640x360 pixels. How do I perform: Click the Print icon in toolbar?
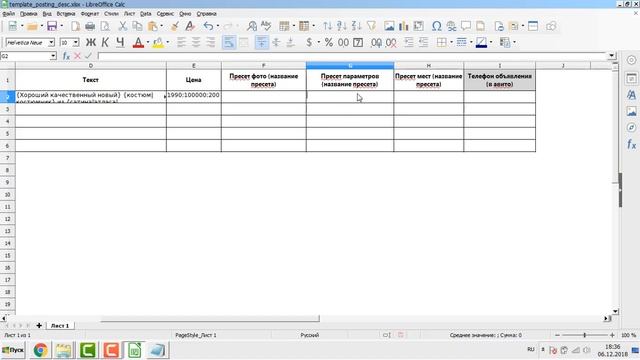coord(90,26)
